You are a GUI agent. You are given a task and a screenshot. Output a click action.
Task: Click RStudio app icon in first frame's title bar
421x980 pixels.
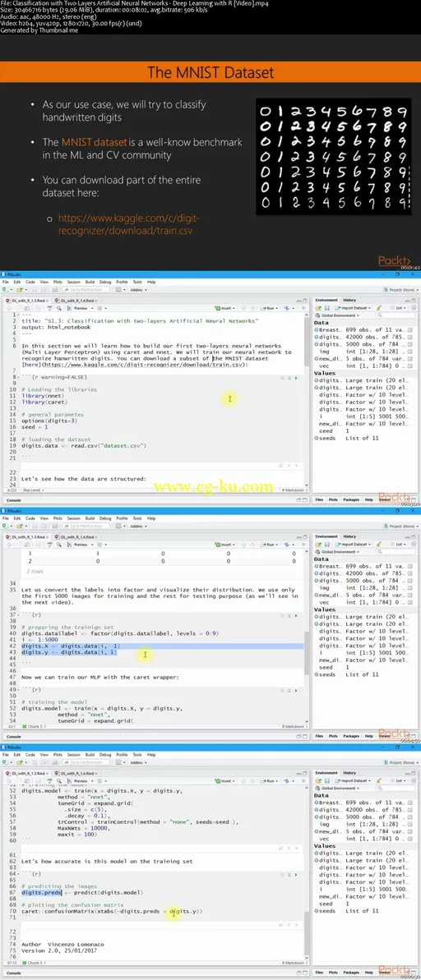click(x=4, y=274)
